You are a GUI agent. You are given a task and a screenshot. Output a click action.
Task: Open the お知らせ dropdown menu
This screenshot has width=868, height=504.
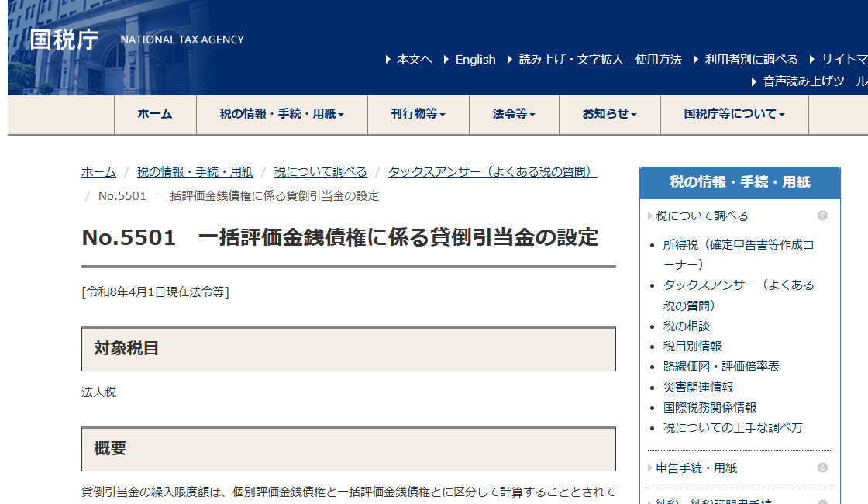609,114
